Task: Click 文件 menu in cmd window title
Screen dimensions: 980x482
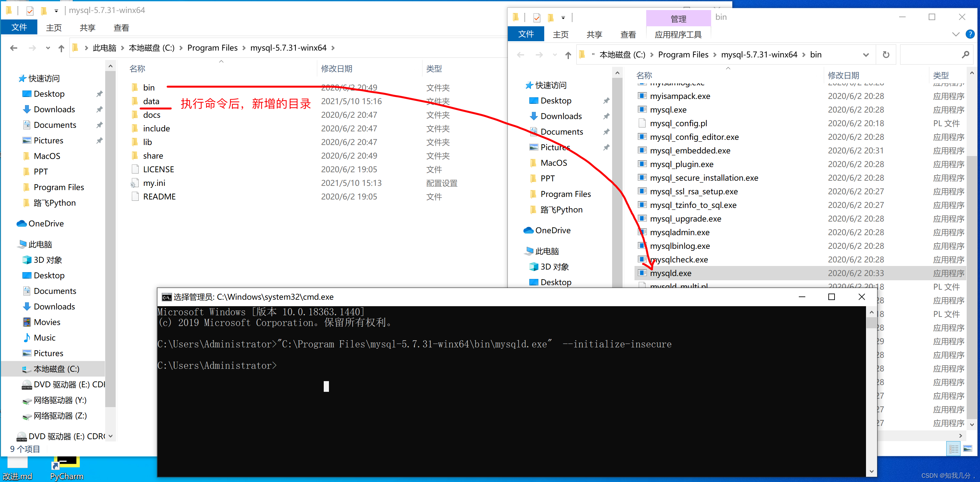Action: [164, 297]
